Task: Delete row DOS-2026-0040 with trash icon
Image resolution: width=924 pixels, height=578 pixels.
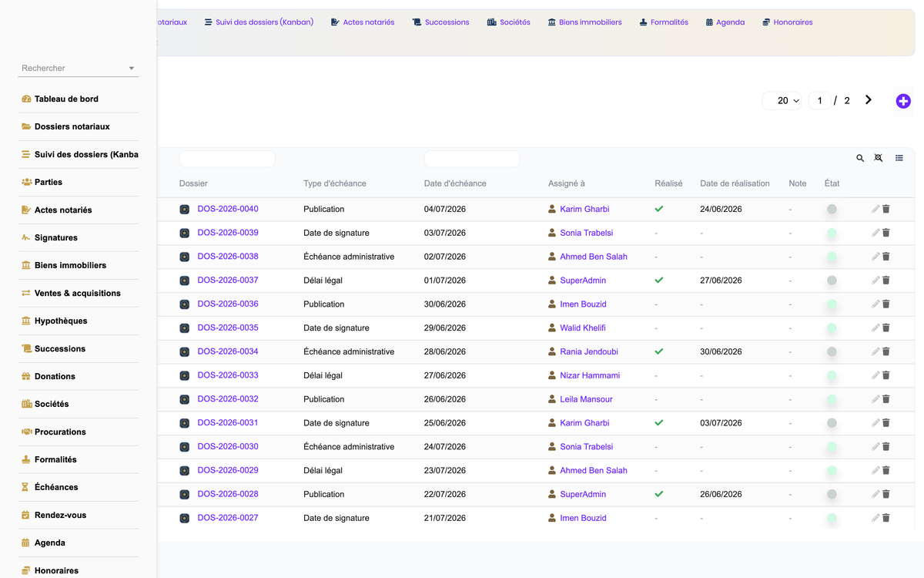Action: pyautogui.click(x=886, y=209)
